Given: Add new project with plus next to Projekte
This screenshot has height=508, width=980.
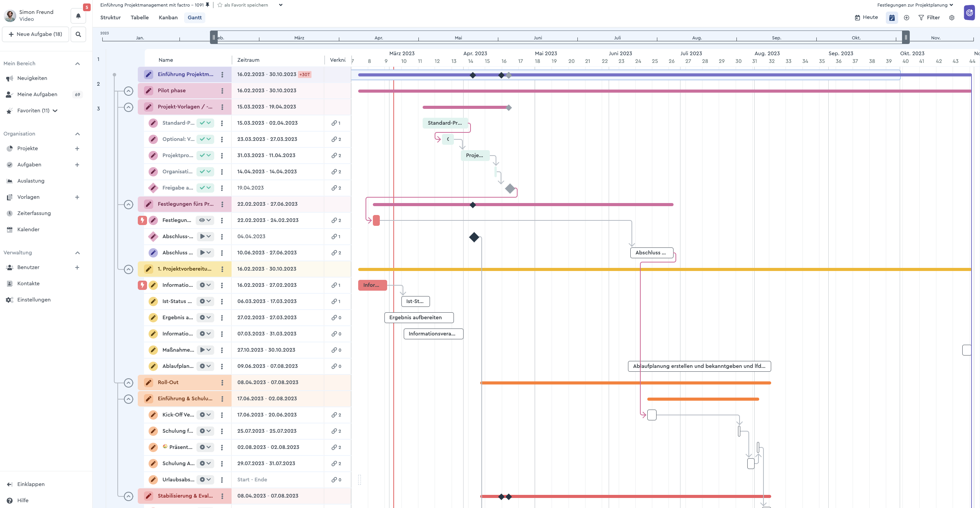Looking at the screenshot, I should click(77, 149).
